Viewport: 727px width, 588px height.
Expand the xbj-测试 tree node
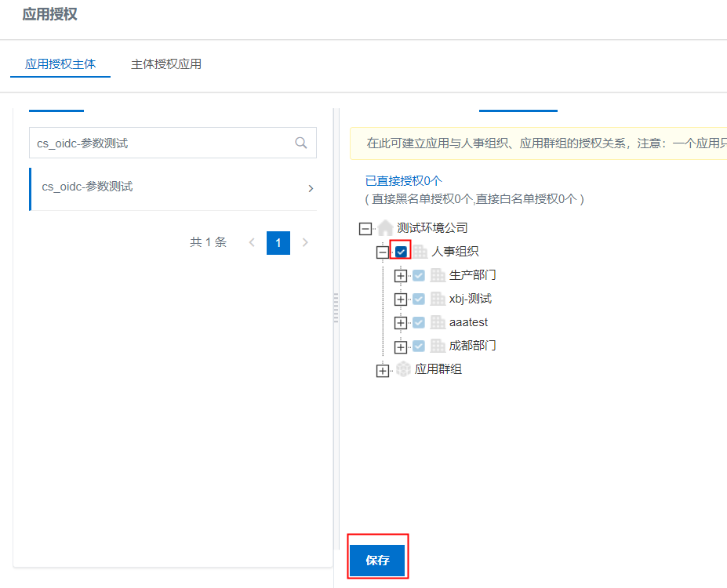click(x=401, y=299)
